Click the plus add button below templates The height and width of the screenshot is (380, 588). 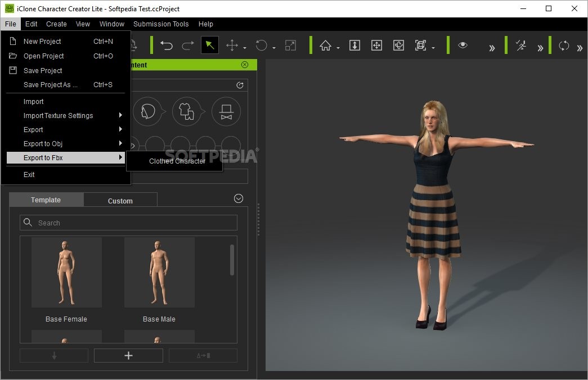[x=128, y=355]
